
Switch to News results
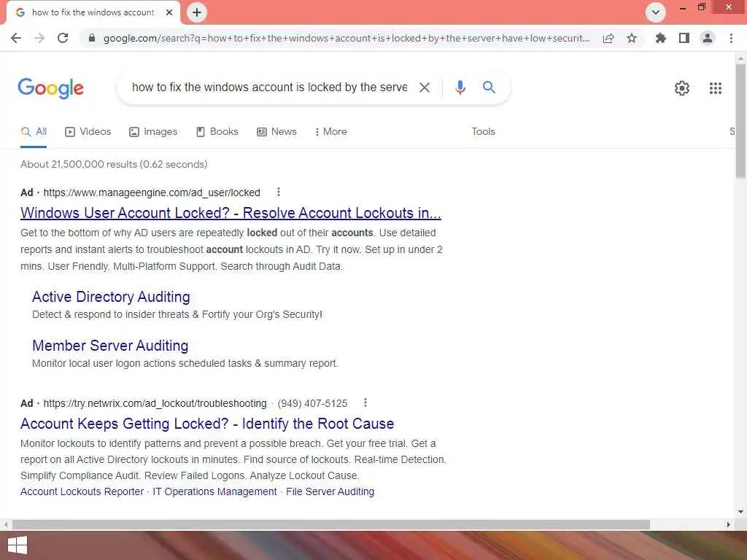[x=276, y=132]
